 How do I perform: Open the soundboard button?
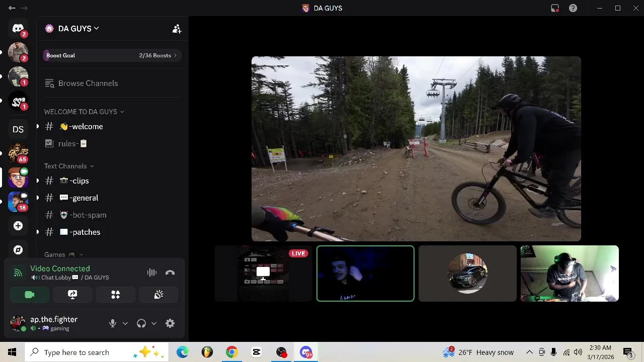click(x=158, y=295)
